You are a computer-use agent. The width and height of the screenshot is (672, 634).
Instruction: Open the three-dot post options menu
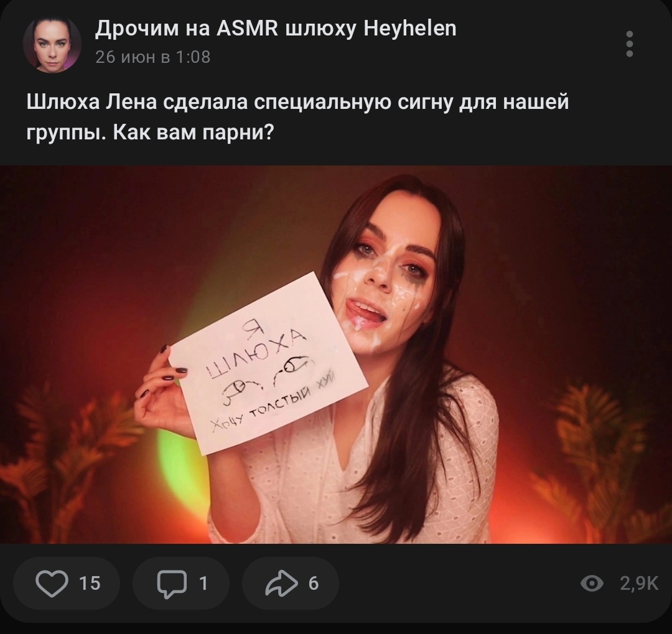(630, 44)
